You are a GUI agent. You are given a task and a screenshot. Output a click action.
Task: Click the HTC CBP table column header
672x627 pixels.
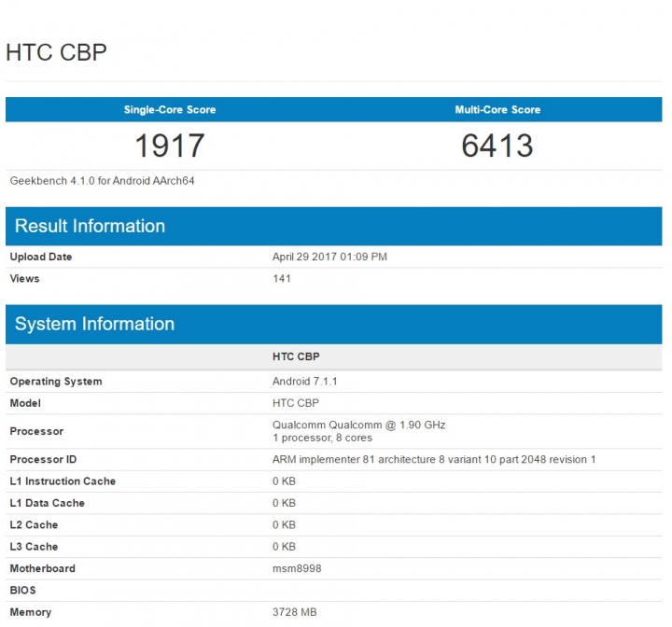[x=296, y=356]
